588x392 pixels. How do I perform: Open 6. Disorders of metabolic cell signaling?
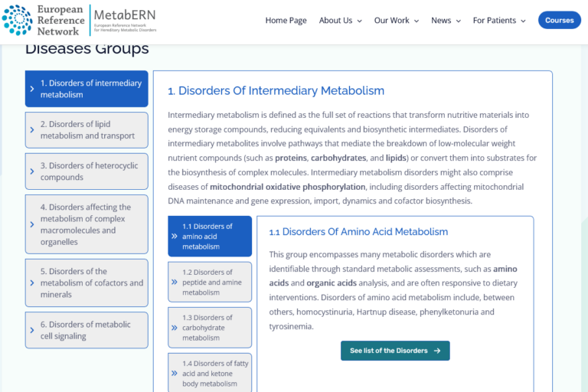[87, 330]
